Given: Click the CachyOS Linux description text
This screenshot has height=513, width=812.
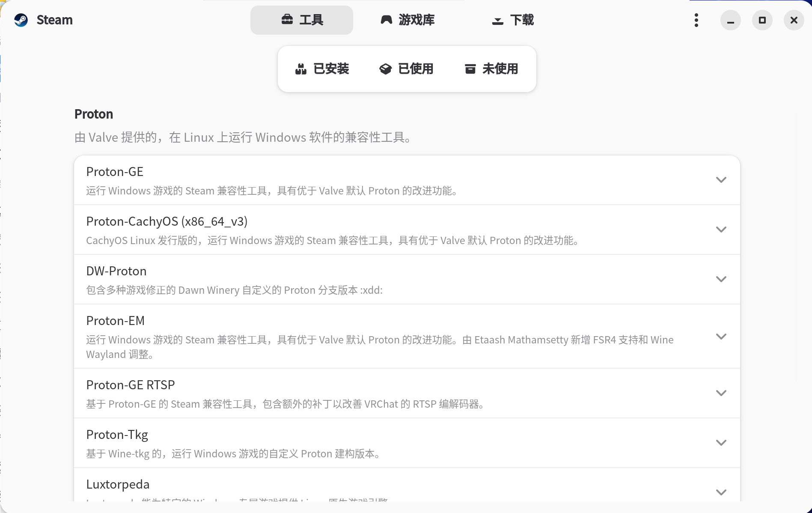Looking at the screenshot, I should (332, 240).
